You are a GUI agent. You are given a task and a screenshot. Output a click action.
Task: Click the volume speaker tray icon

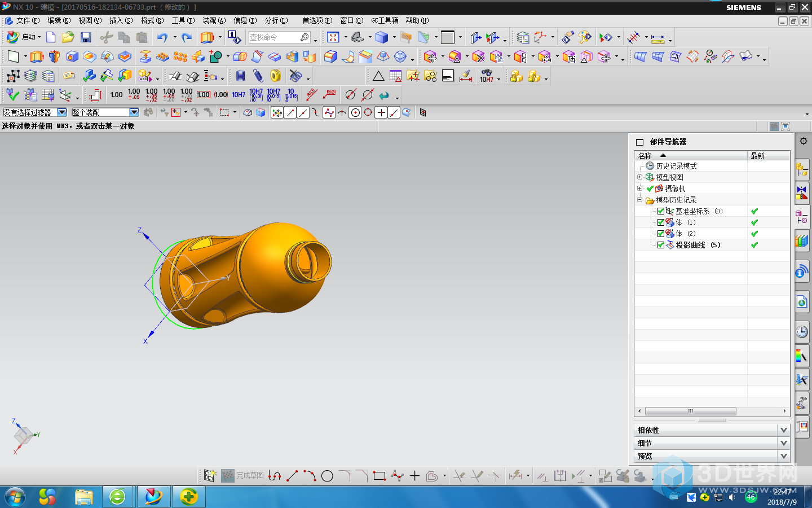732,497
